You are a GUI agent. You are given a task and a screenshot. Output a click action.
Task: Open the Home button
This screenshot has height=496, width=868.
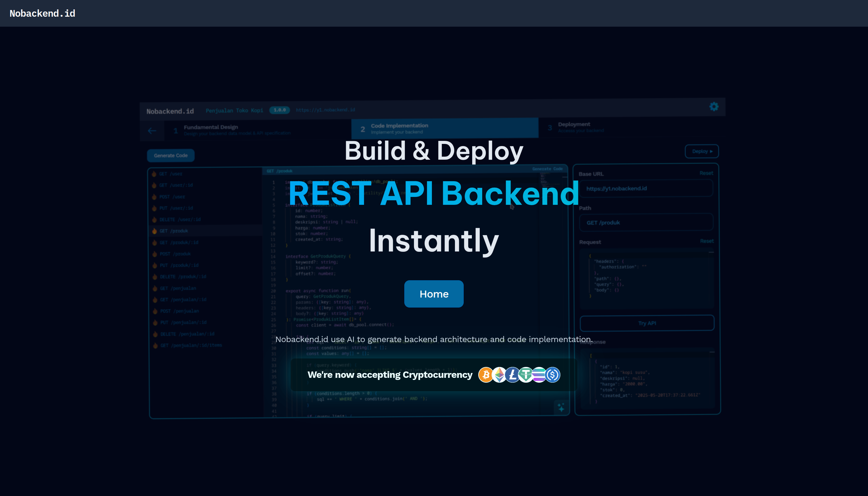pos(434,294)
